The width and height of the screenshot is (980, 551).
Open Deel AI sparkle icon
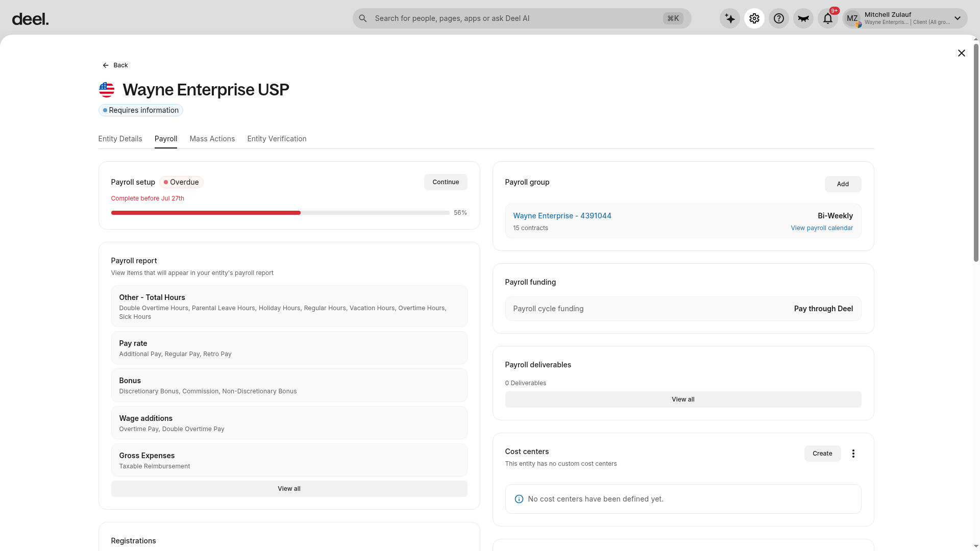tap(730, 18)
